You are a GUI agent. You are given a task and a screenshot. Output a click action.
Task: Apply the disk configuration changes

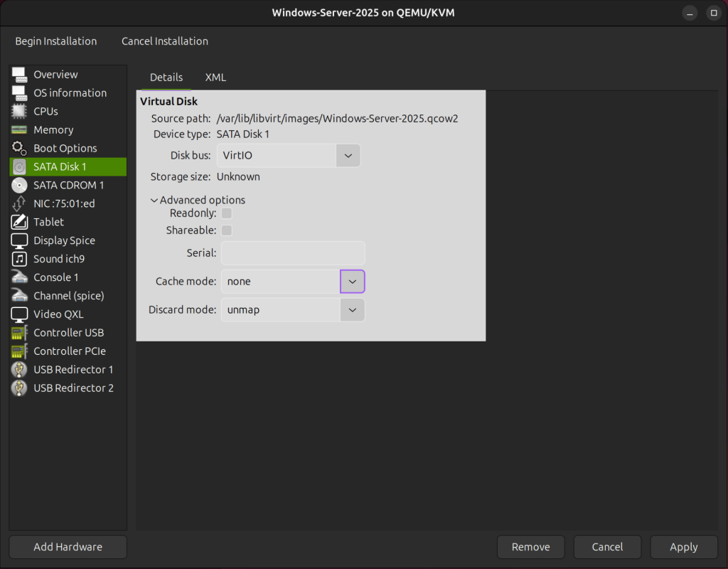click(x=683, y=546)
